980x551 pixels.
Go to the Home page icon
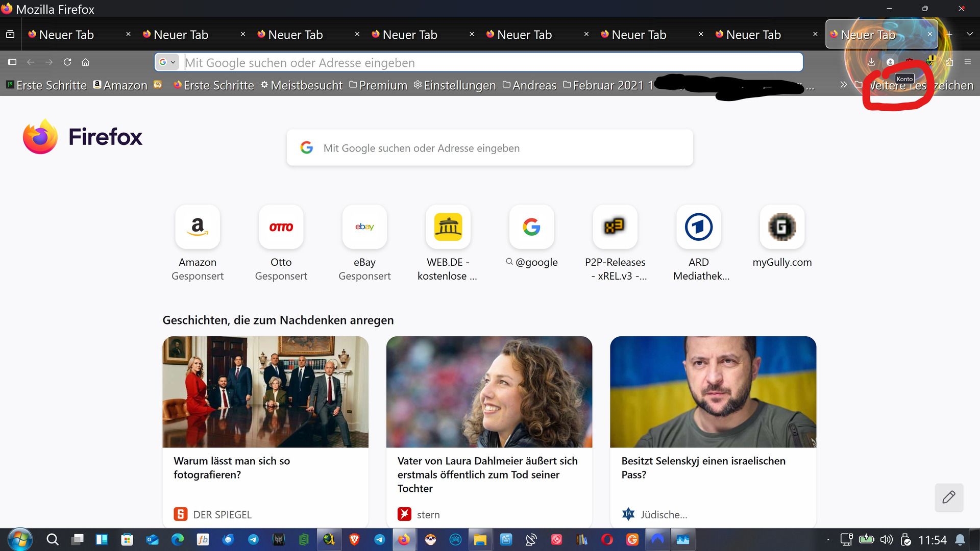(x=86, y=62)
